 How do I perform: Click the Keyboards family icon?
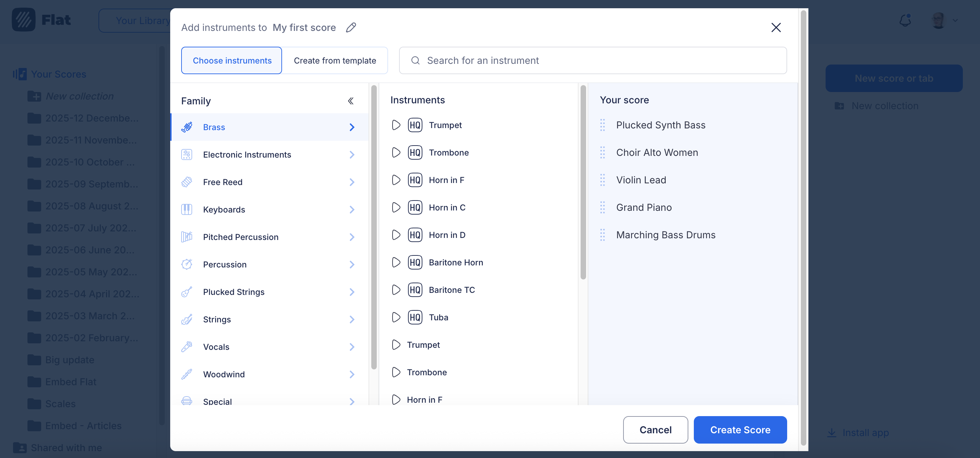coord(186,209)
